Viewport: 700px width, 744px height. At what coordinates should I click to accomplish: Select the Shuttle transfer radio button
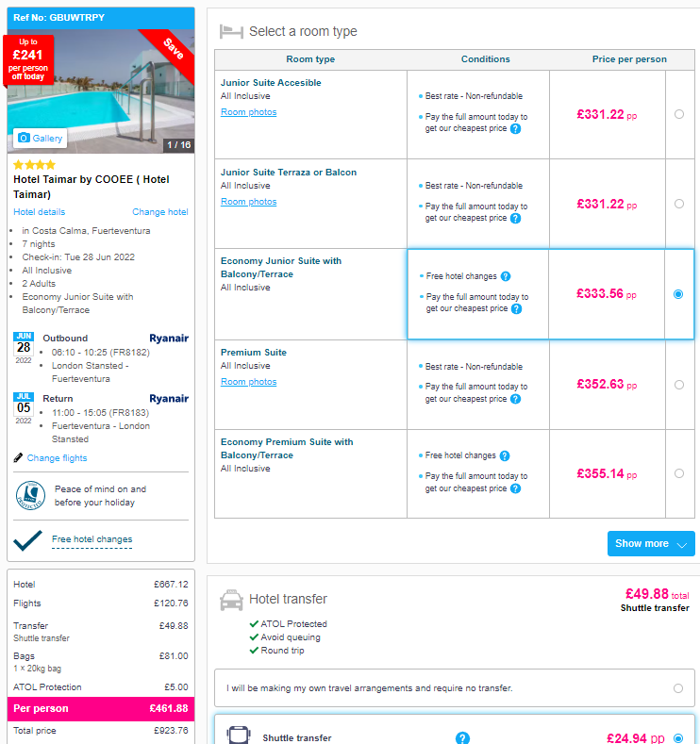[678, 738]
